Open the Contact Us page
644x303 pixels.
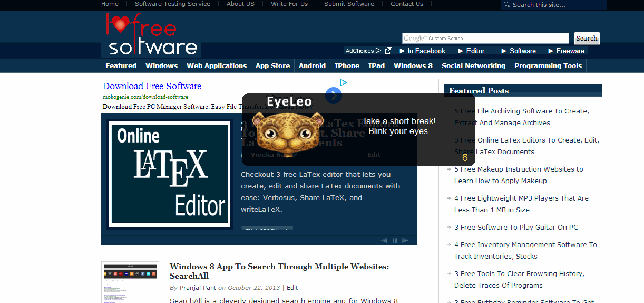(x=407, y=4)
